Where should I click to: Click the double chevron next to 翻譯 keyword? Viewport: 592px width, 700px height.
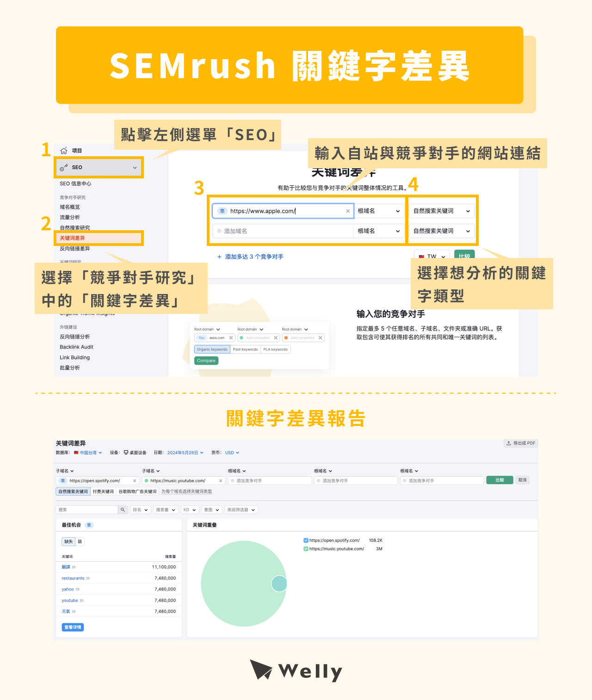[x=74, y=567]
